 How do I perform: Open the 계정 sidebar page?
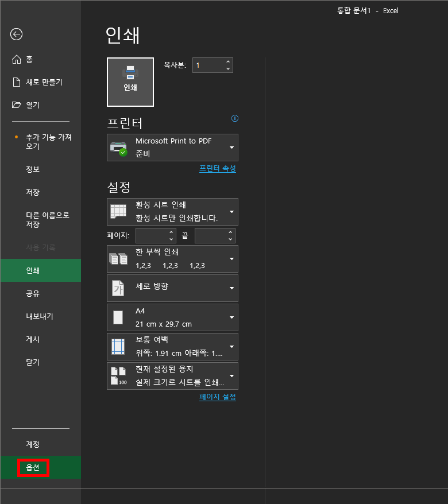[41, 444]
